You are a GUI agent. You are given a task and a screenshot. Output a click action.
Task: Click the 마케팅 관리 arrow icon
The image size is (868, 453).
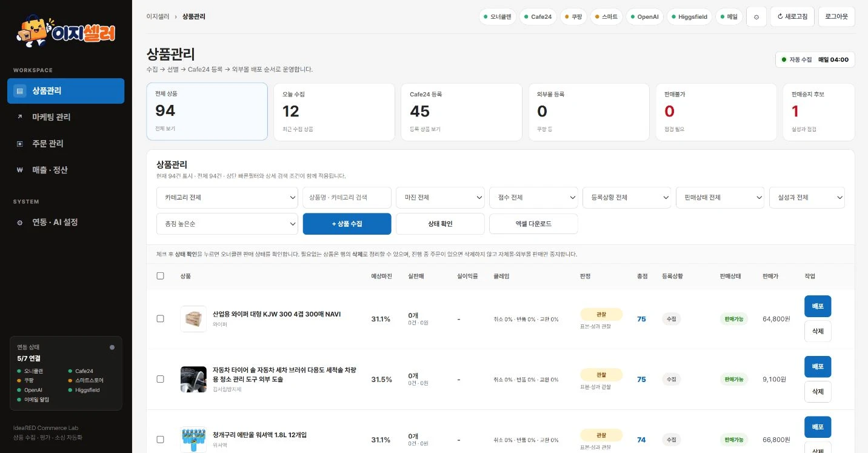pyautogui.click(x=20, y=117)
